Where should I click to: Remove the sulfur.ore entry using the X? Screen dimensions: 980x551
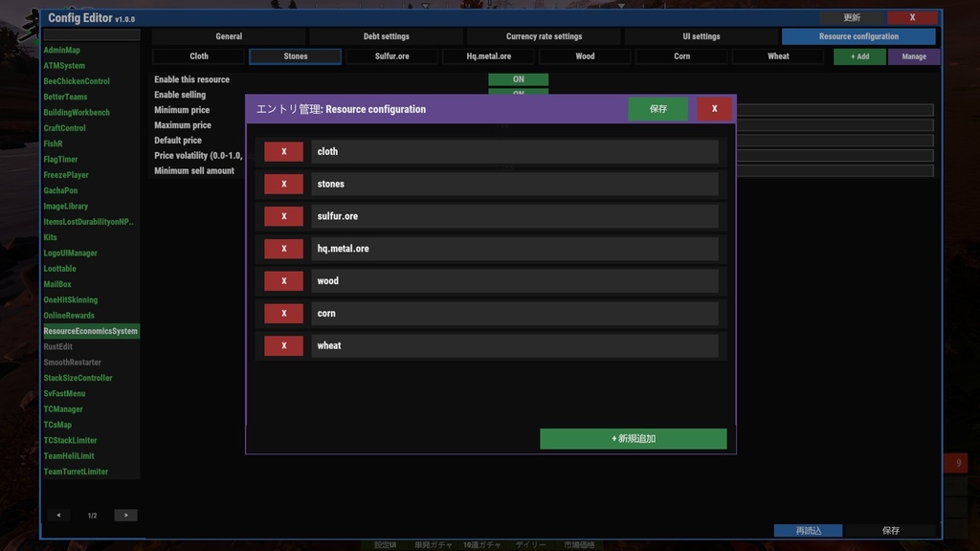click(283, 216)
